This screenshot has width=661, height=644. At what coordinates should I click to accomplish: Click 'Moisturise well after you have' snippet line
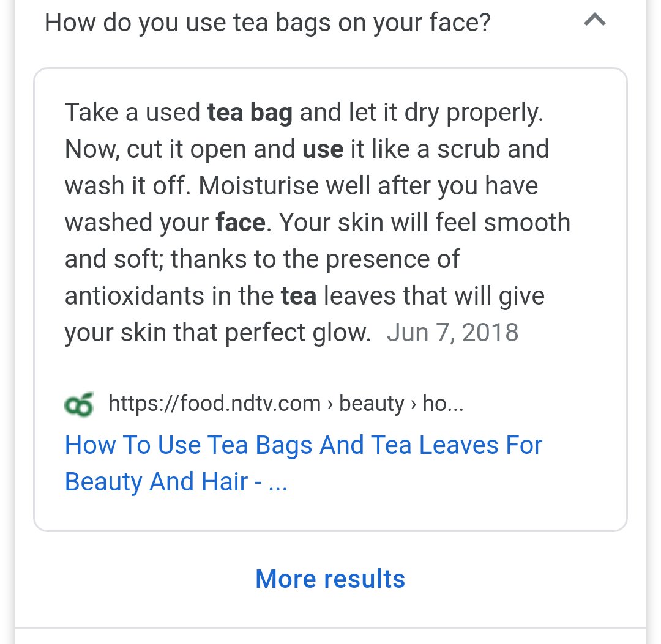tap(368, 186)
